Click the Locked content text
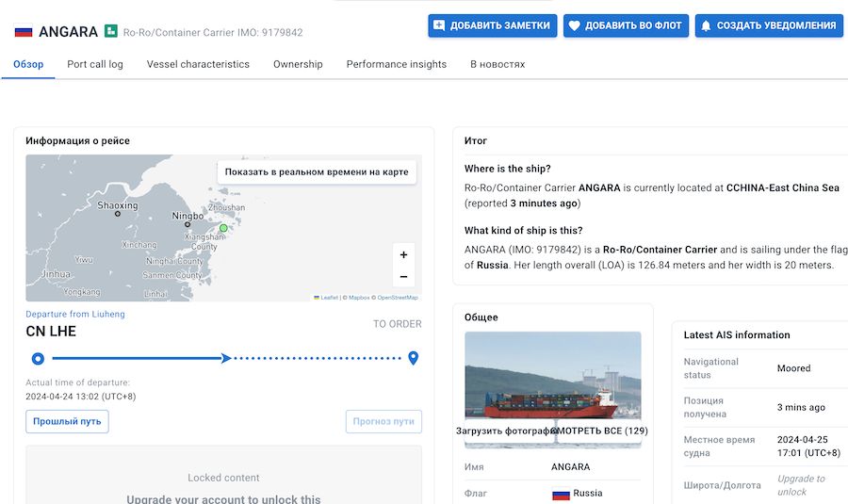 click(x=223, y=478)
